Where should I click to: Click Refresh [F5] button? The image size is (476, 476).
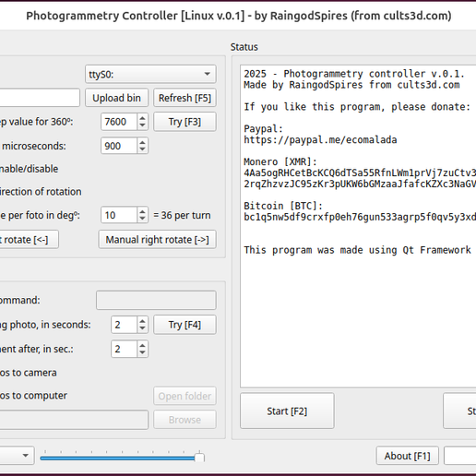(x=184, y=98)
